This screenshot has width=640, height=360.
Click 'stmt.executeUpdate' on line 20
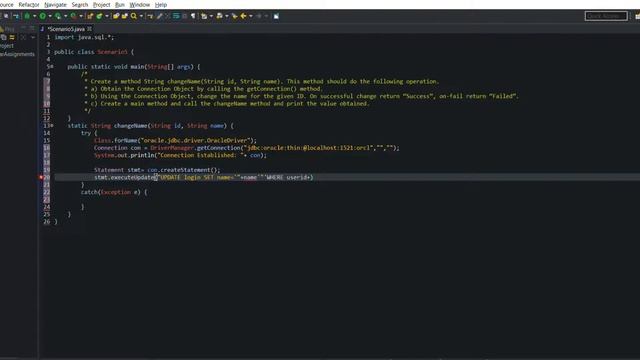coord(125,177)
